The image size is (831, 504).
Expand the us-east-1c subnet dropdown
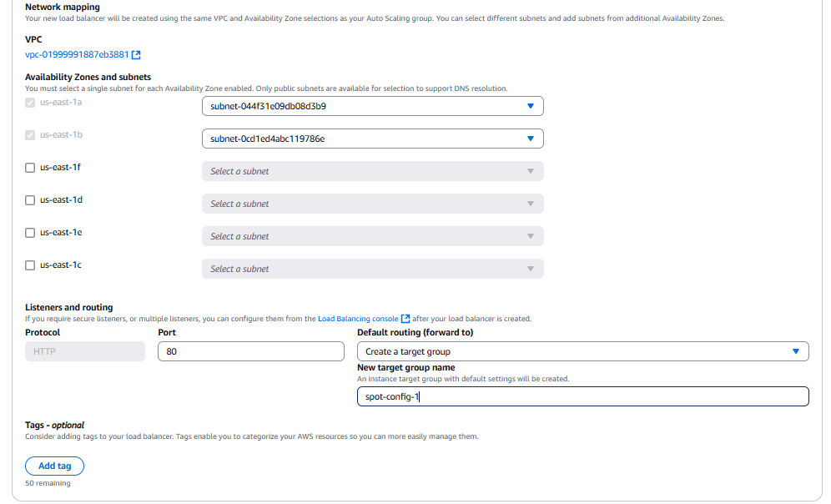372,269
